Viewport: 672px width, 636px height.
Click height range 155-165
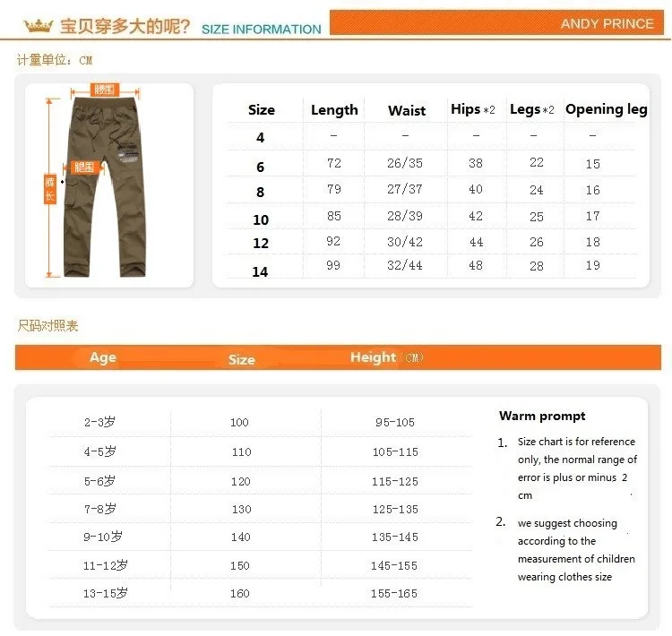coord(394,594)
